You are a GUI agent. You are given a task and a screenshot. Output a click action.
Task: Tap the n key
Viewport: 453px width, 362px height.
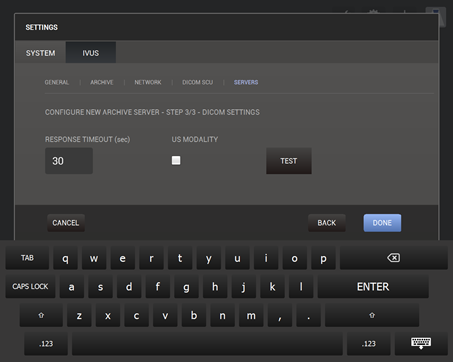[x=222, y=315]
